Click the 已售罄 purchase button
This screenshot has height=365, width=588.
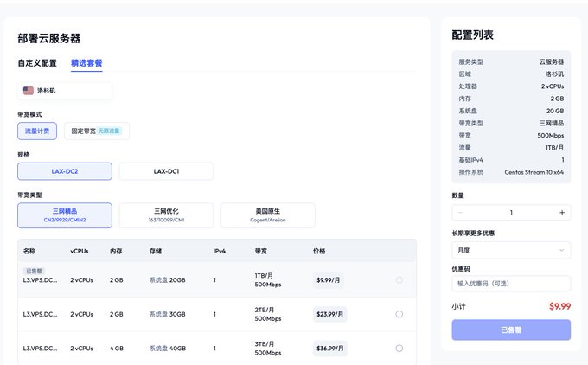pyautogui.click(x=511, y=330)
